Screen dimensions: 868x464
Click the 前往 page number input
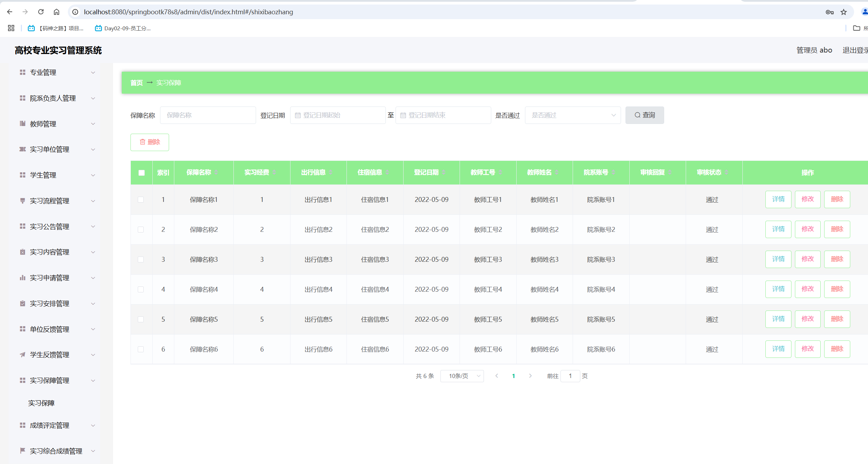tap(570, 376)
